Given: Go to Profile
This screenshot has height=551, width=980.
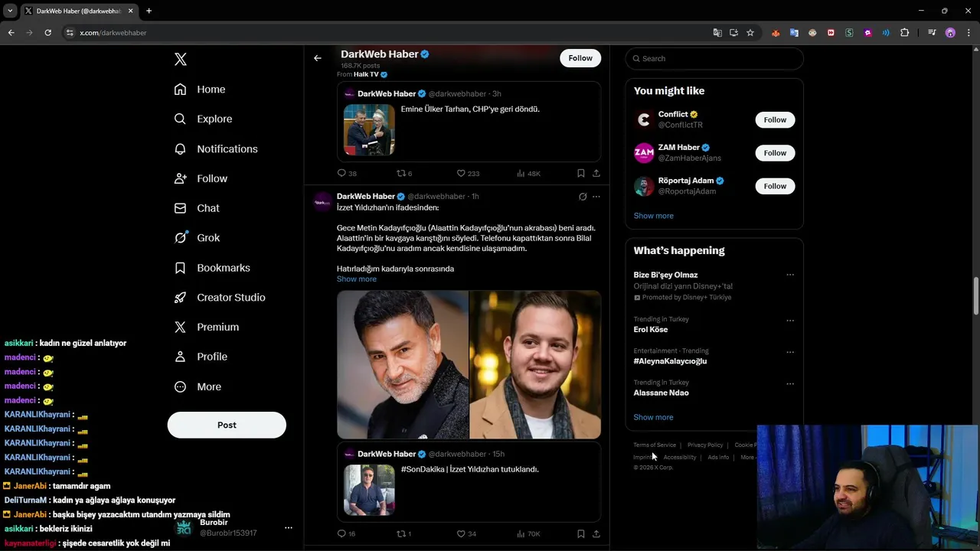Looking at the screenshot, I should tap(201, 357).
